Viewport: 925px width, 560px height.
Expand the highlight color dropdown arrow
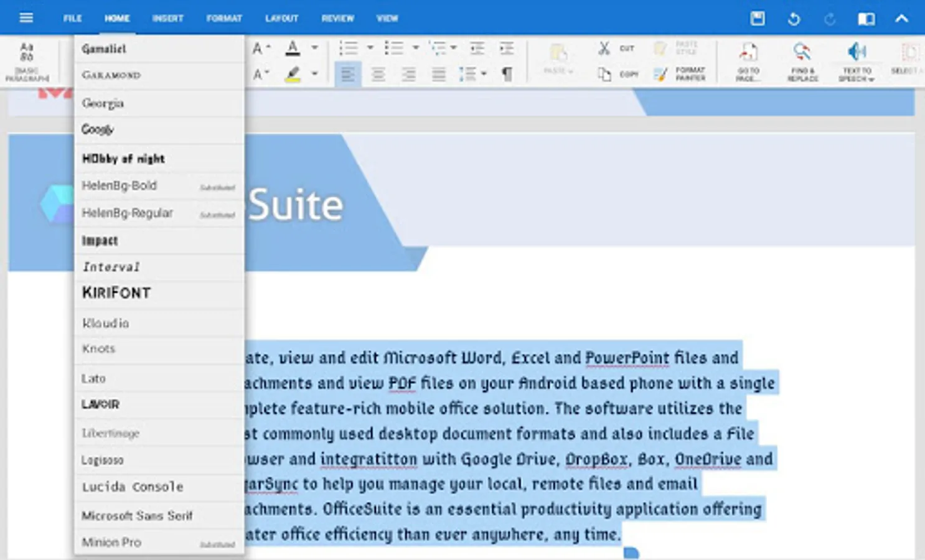pyautogui.click(x=314, y=74)
